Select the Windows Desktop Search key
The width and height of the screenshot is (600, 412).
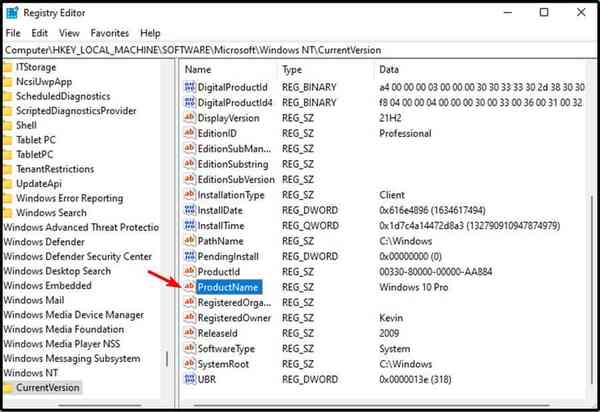pos(57,271)
